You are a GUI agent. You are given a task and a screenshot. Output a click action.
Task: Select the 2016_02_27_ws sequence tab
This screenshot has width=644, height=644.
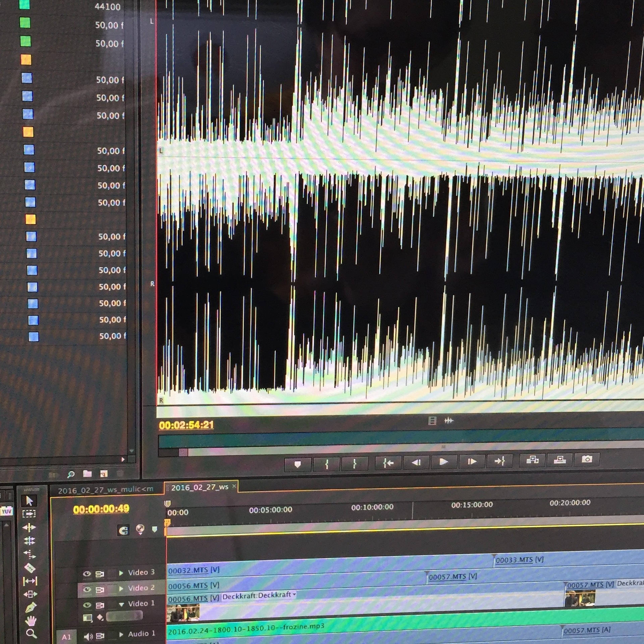(x=200, y=487)
